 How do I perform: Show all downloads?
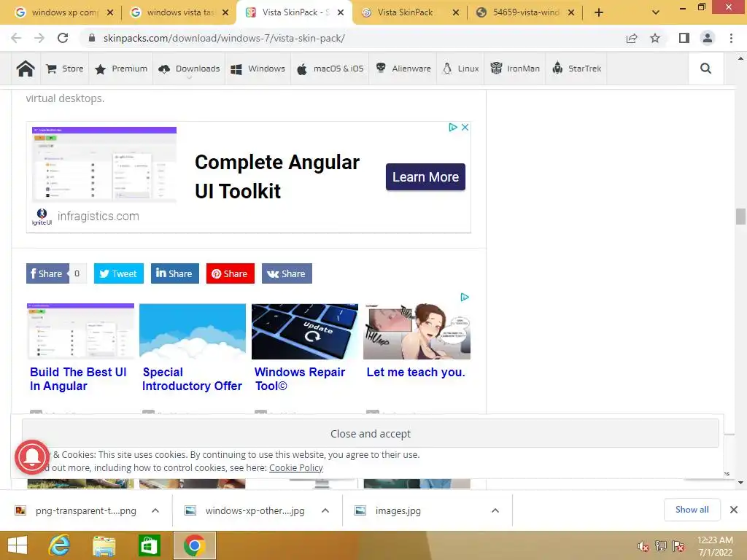(692, 510)
